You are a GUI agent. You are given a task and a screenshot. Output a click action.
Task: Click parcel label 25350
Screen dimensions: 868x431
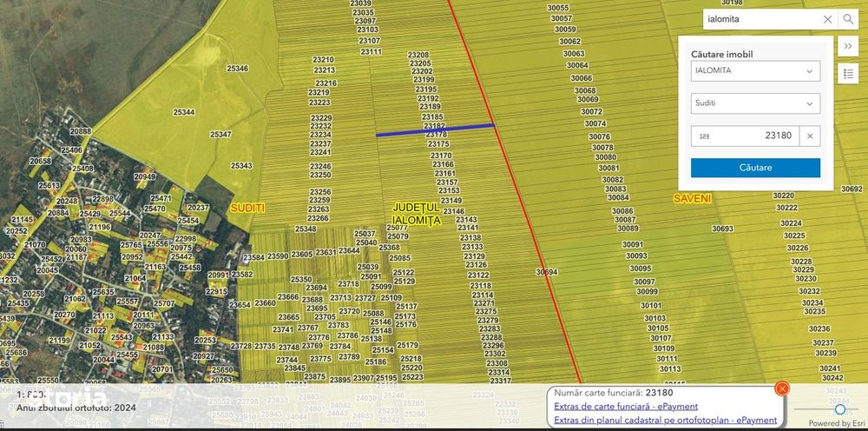301,280
